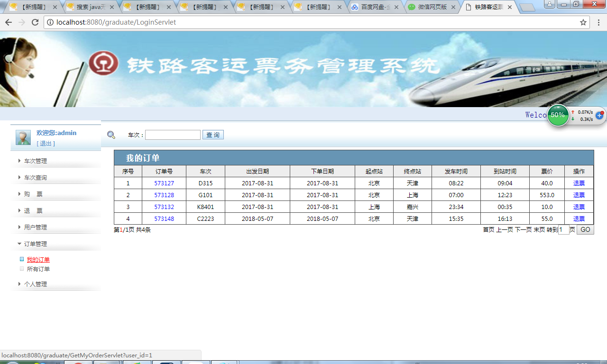Click the blue plus download icon in speed overlay
The width and height of the screenshot is (607, 364).
[599, 115]
